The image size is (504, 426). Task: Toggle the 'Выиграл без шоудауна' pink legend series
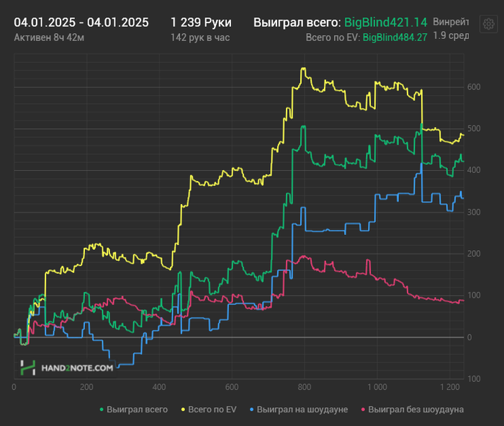(413, 409)
